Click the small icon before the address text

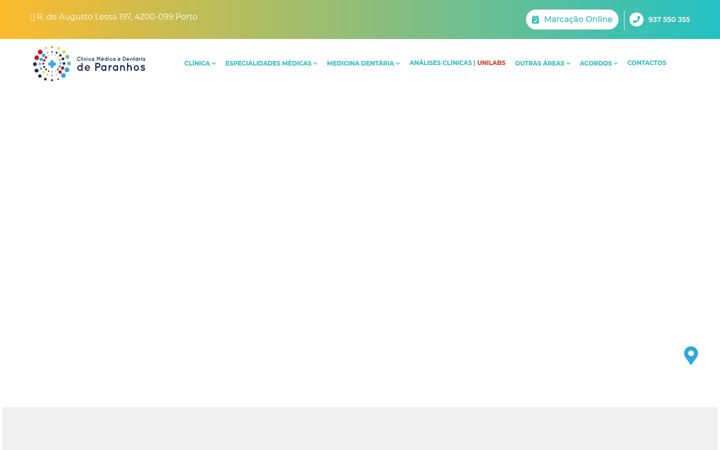click(x=32, y=17)
